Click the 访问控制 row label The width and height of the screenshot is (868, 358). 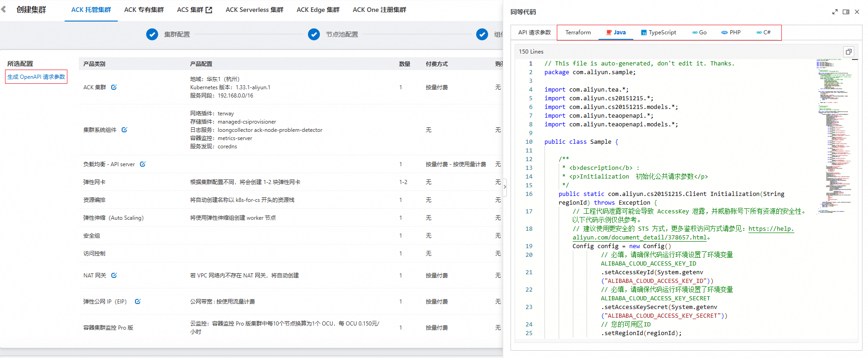point(94,254)
